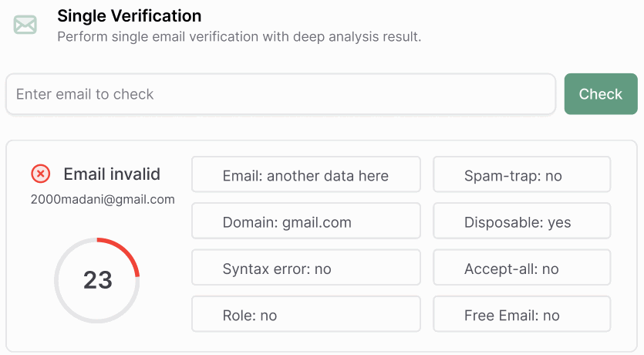
Task: Select the Email: another data here box
Action: [305, 175]
